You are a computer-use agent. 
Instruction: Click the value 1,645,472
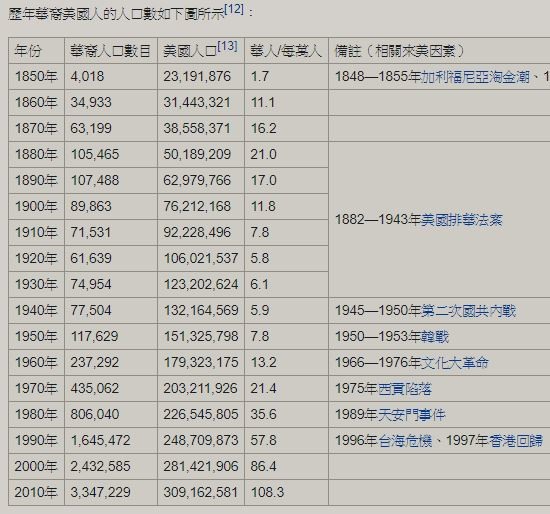tap(101, 440)
